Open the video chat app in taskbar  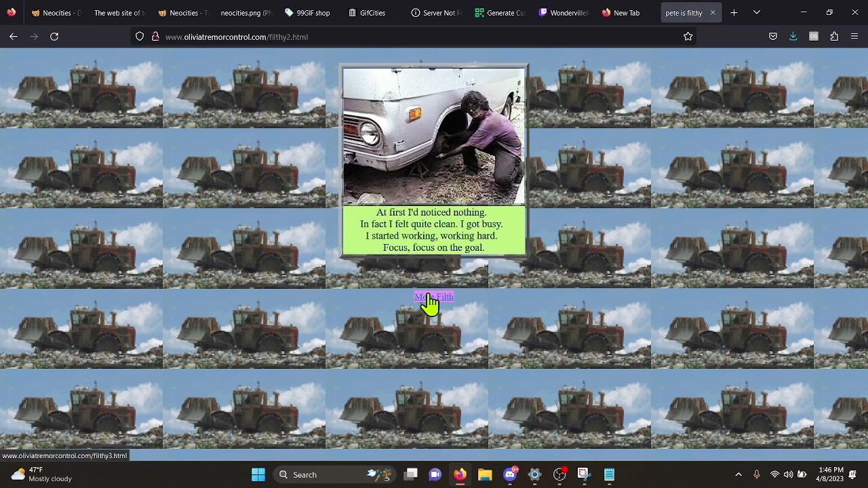(435, 474)
